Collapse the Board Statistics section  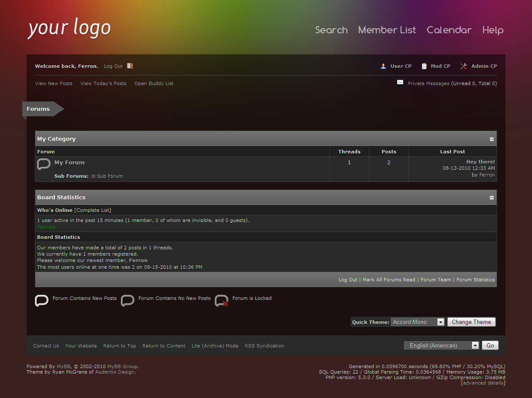[492, 198]
